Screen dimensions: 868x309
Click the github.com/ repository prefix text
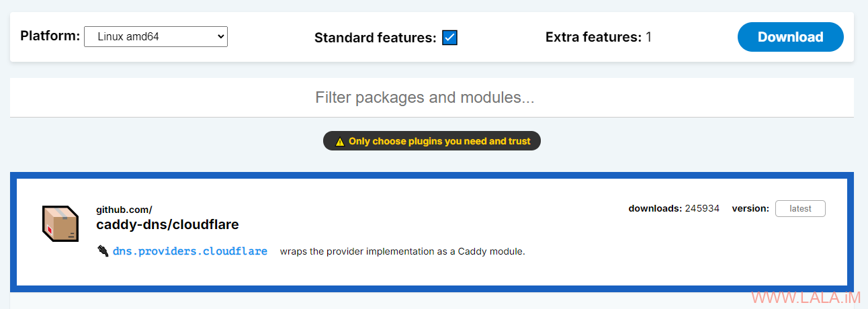coord(124,210)
